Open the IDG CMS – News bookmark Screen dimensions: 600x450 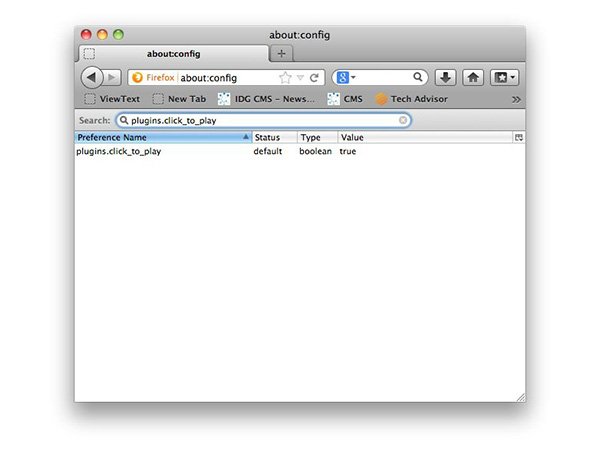[267, 99]
